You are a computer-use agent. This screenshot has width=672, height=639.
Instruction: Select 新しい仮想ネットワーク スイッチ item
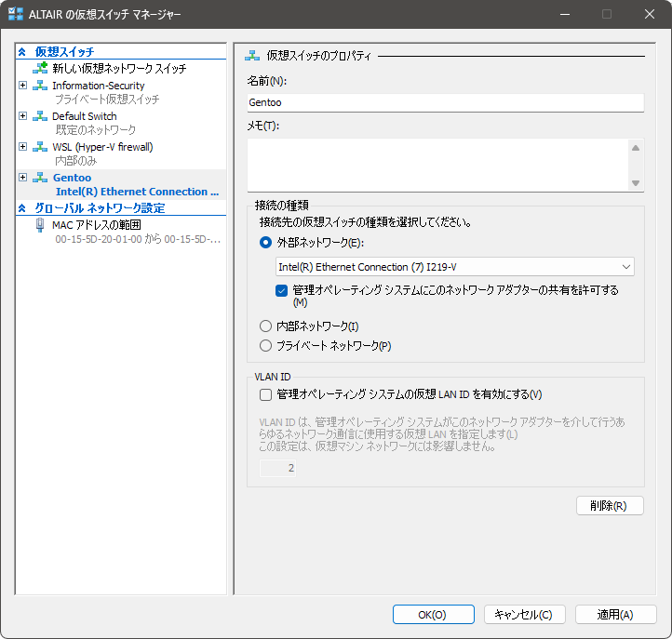tap(119, 68)
